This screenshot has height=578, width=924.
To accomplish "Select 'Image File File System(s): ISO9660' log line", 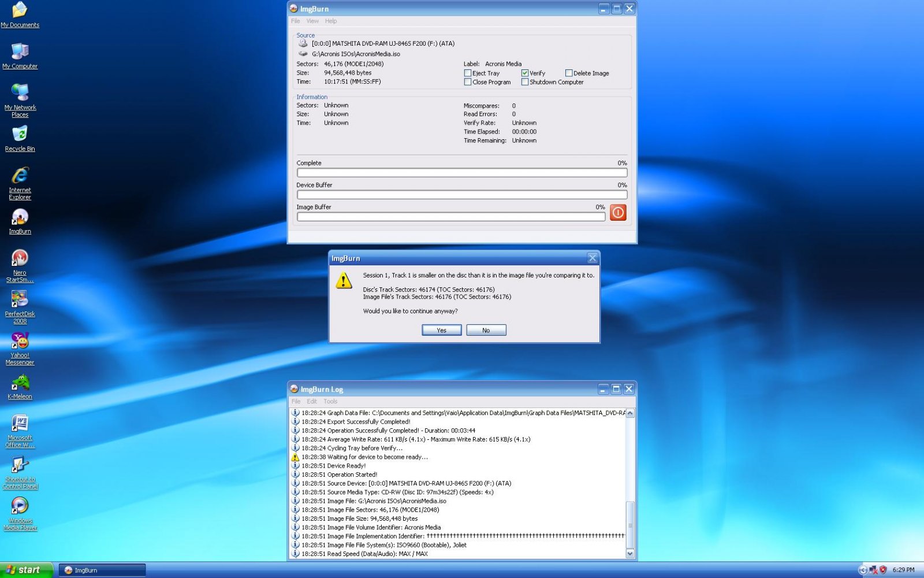I will click(x=458, y=545).
